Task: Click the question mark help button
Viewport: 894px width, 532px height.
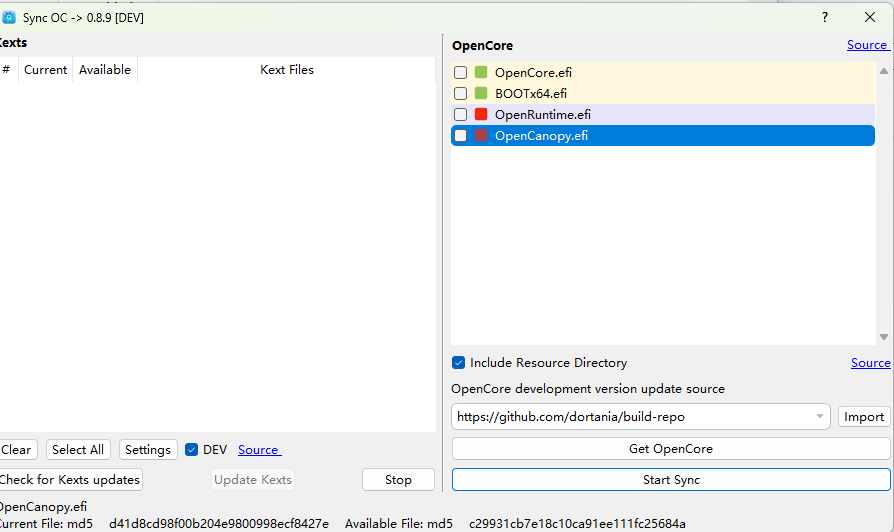Action: coord(825,17)
